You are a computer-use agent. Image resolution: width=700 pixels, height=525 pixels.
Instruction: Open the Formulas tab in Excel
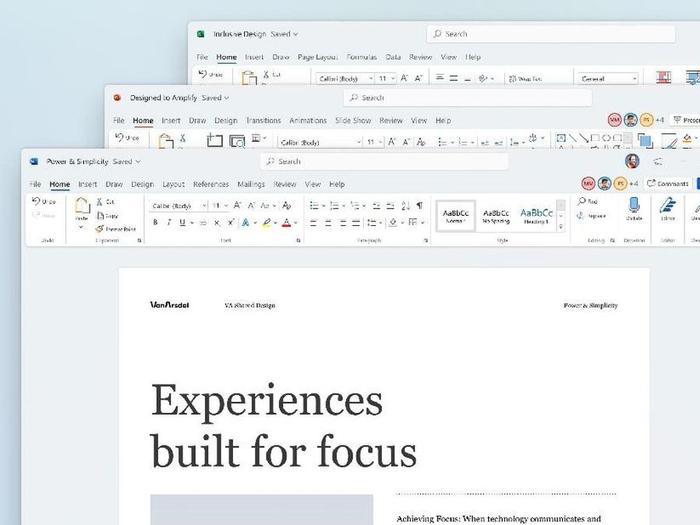click(363, 57)
